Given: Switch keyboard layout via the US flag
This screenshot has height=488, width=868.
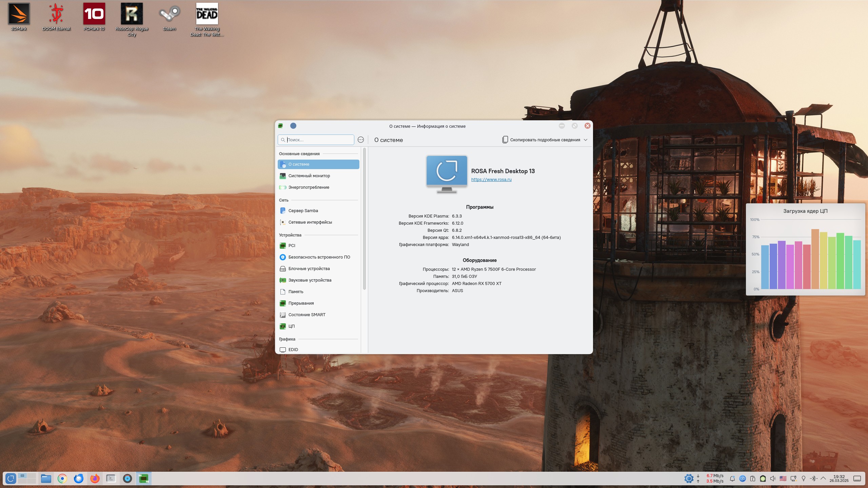Looking at the screenshot, I should pos(783,479).
